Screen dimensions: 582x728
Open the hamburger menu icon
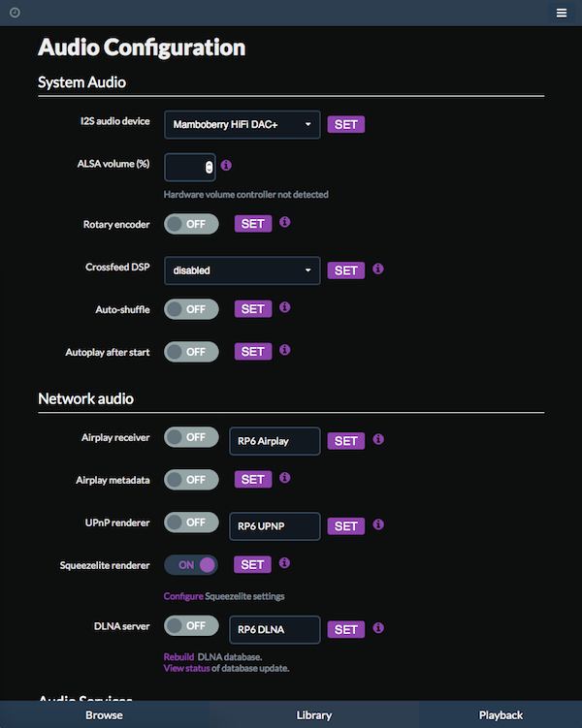click(x=561, y=13)
